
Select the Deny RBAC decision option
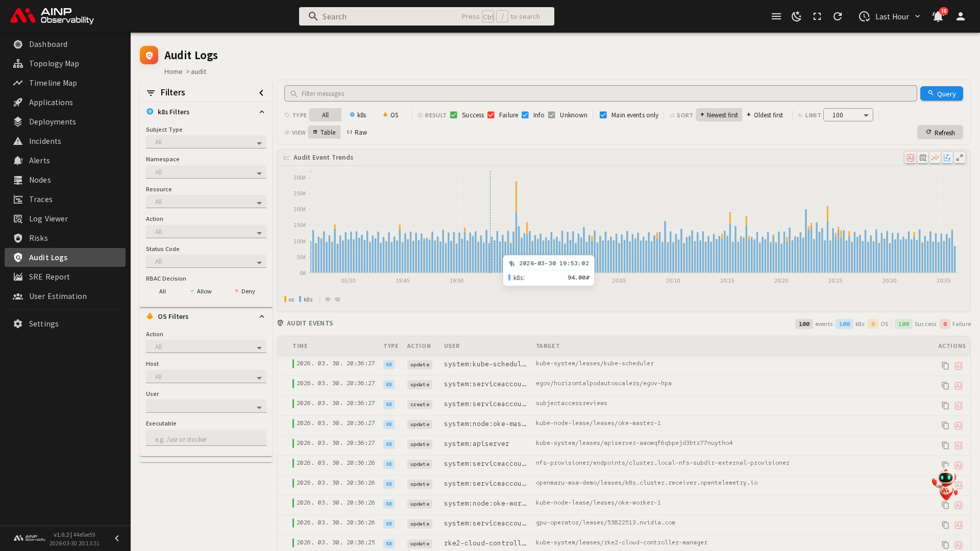click(244, 291)
